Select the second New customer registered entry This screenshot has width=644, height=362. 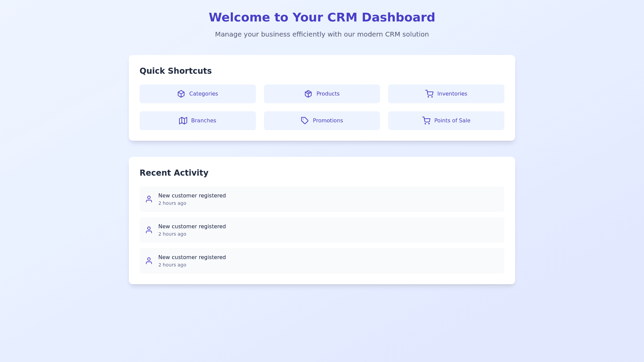tap(192, 227)
